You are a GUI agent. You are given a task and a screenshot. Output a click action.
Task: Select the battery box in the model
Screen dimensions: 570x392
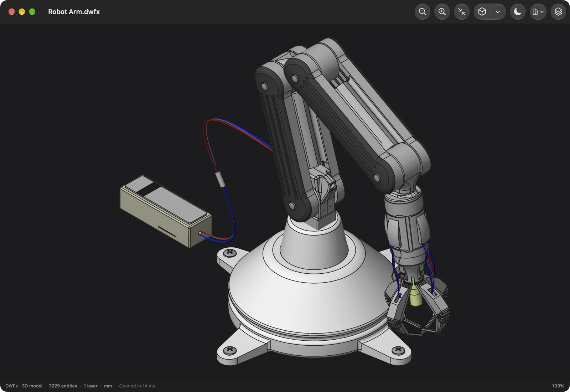166,211
